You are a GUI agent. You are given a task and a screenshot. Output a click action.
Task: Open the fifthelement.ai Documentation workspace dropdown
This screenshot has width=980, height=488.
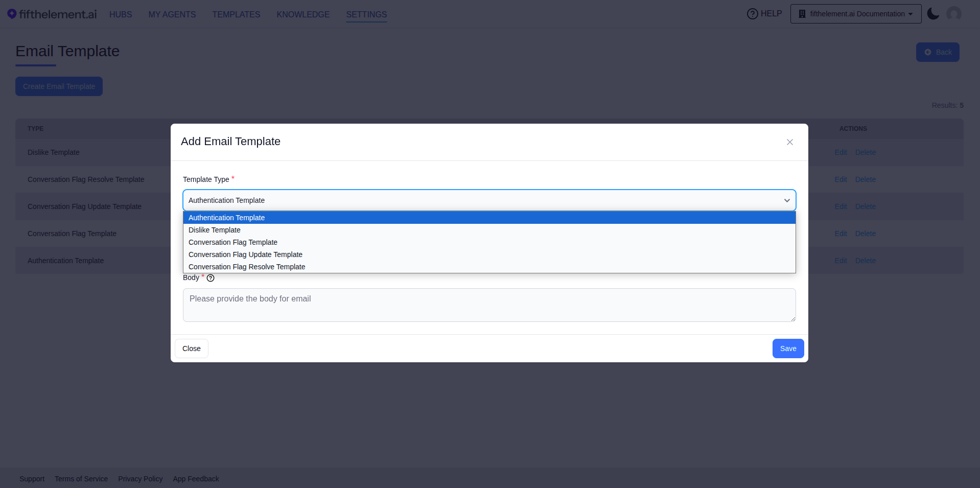pyautogui.click(x=856, y=14)
